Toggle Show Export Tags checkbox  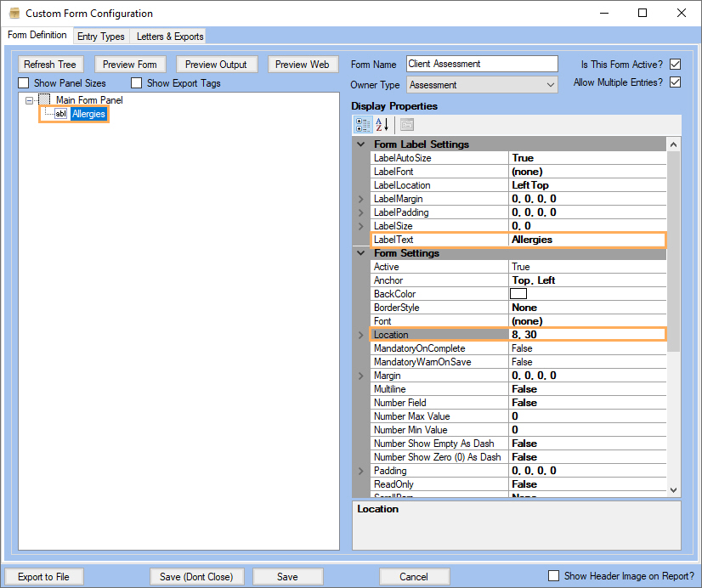[137, 83]
